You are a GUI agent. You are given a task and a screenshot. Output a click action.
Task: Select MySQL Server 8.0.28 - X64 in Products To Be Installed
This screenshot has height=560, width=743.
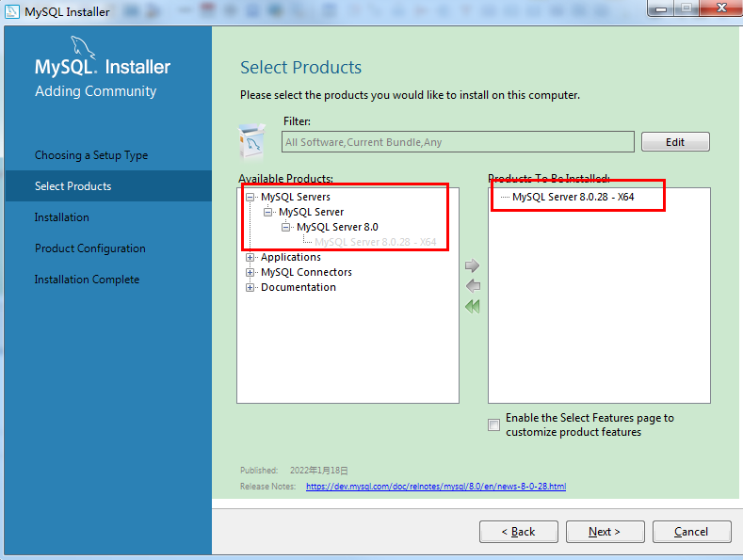coord(573,197)
